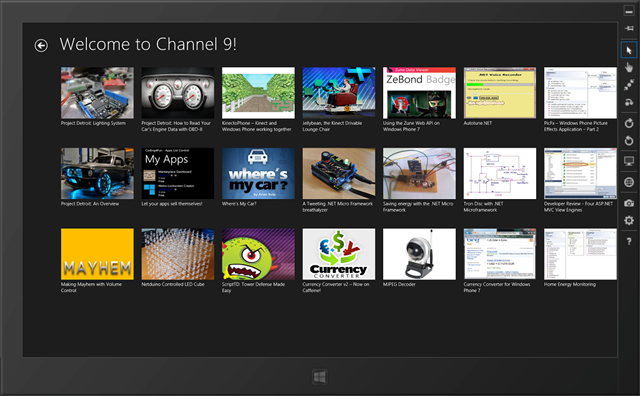This screenshot has height=396, width=640.
Task: Go back with the circled arrow button
Action: [x=41, y=45]
